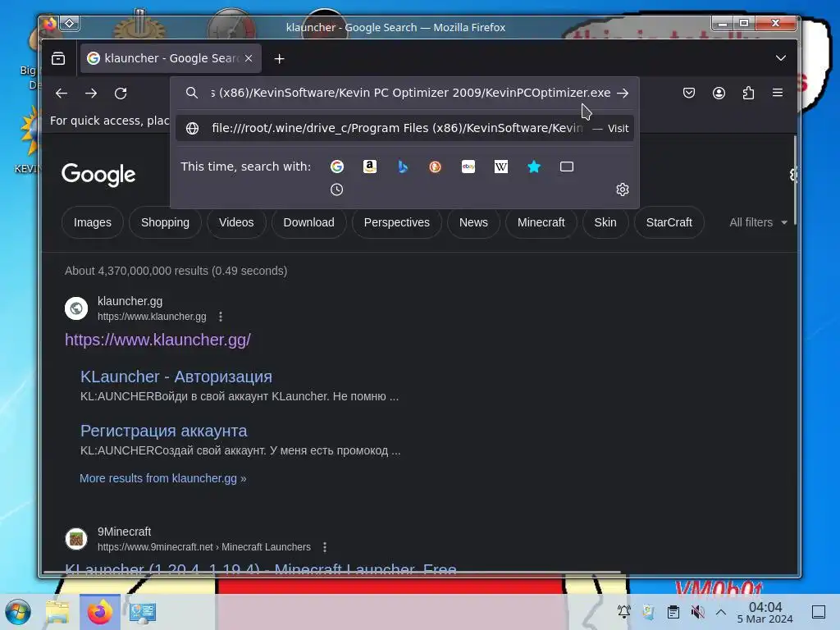Click the 9Minecraft site favicon

pos(76,539)
